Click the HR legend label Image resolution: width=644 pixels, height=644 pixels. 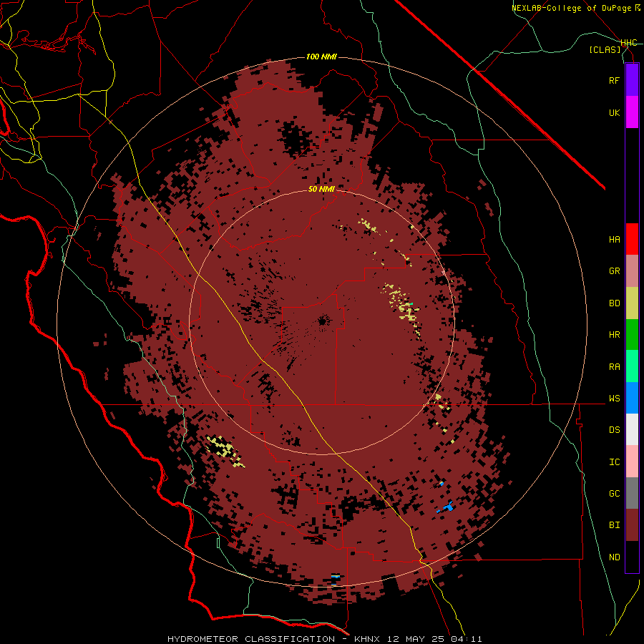point(614,335)
